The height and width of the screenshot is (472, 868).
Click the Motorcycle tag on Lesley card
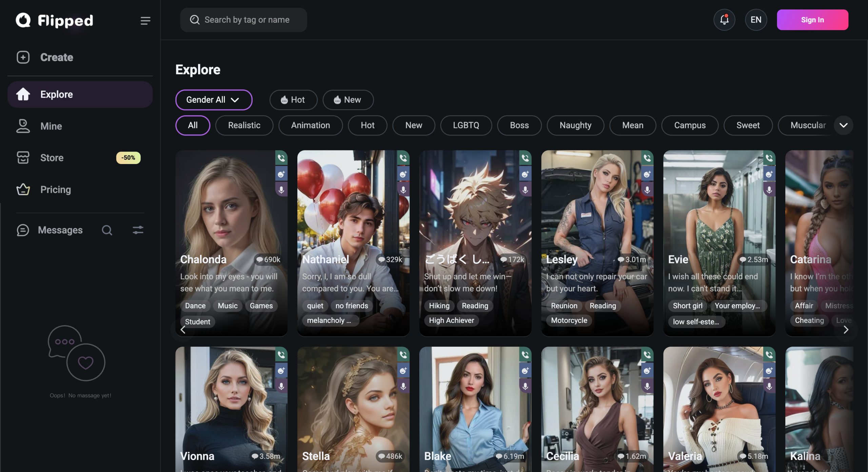pyautogui.click(x=569, y=320)
